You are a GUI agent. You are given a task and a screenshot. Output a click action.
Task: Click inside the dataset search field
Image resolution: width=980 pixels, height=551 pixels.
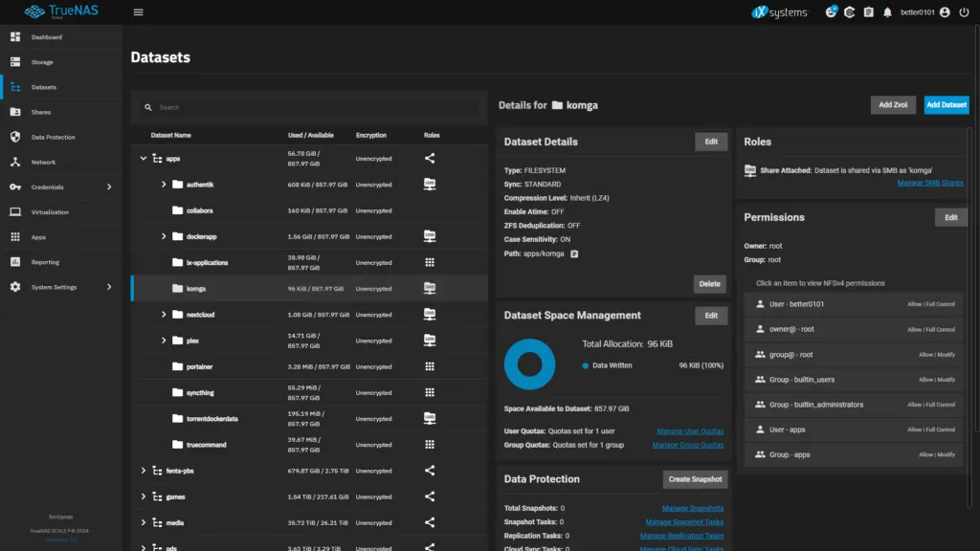[306, 107]
